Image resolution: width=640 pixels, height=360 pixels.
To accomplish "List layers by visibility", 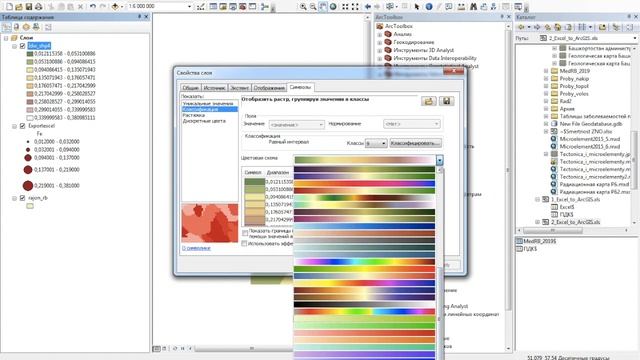I will tap(26, 27).
